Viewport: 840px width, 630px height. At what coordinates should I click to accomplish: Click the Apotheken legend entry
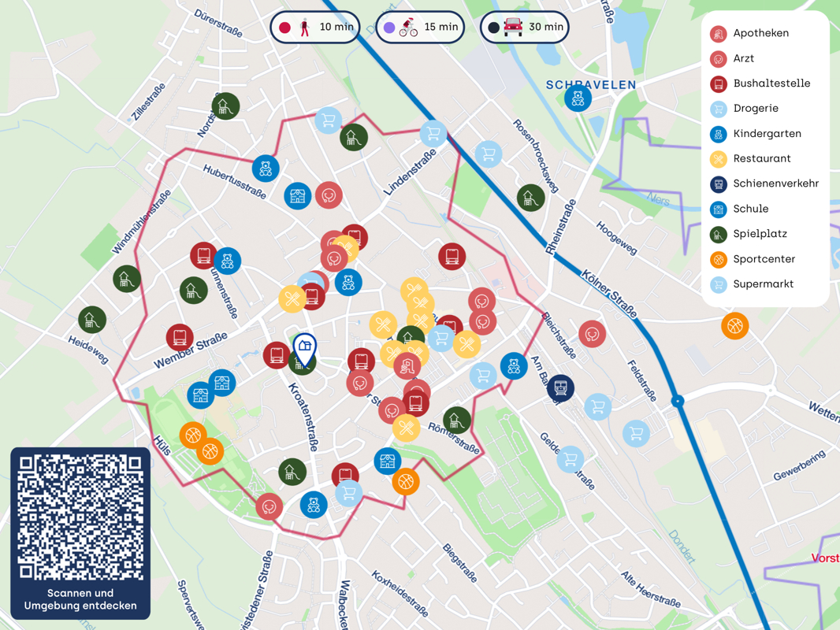point(760,33)
